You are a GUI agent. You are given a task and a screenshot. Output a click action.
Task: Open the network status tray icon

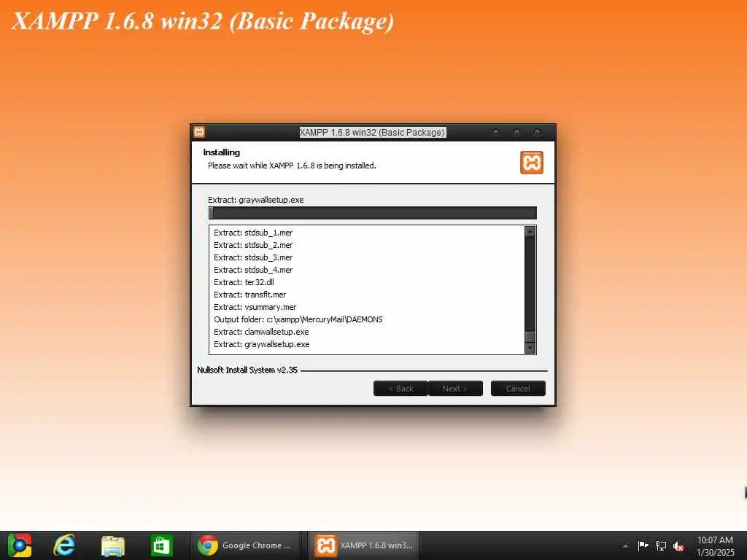(x=661, y=545)
